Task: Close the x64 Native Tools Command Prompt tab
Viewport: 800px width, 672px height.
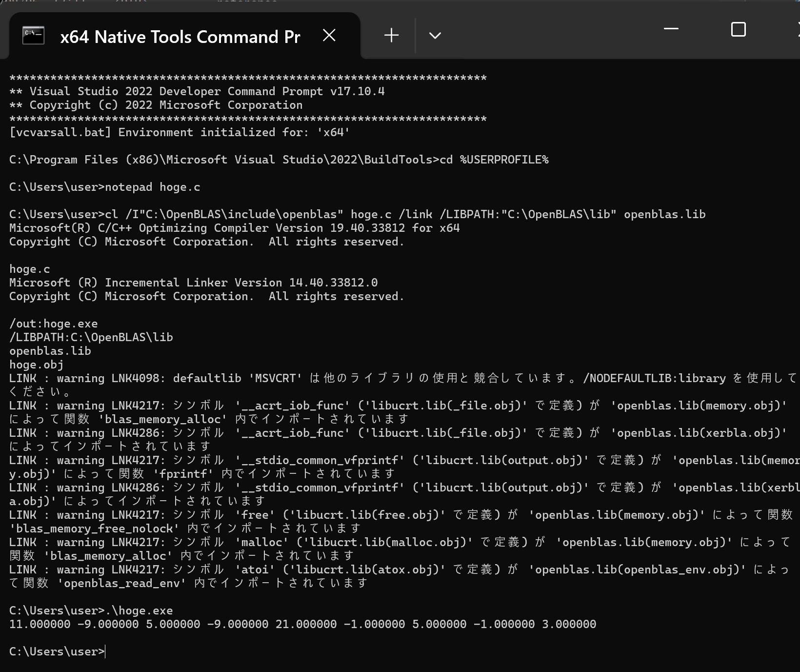Action: pyautogui.click(x=329, y=35)
